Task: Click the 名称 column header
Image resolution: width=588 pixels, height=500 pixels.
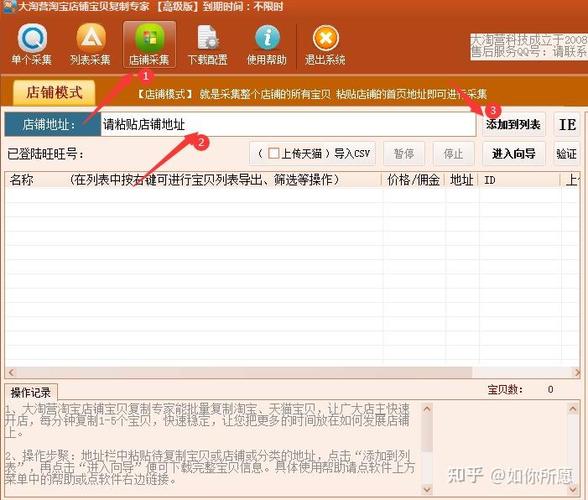Action: coord(194,180)
